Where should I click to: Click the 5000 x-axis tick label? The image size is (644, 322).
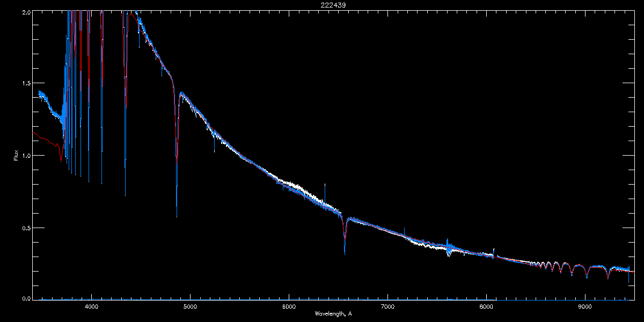point(190,306)
